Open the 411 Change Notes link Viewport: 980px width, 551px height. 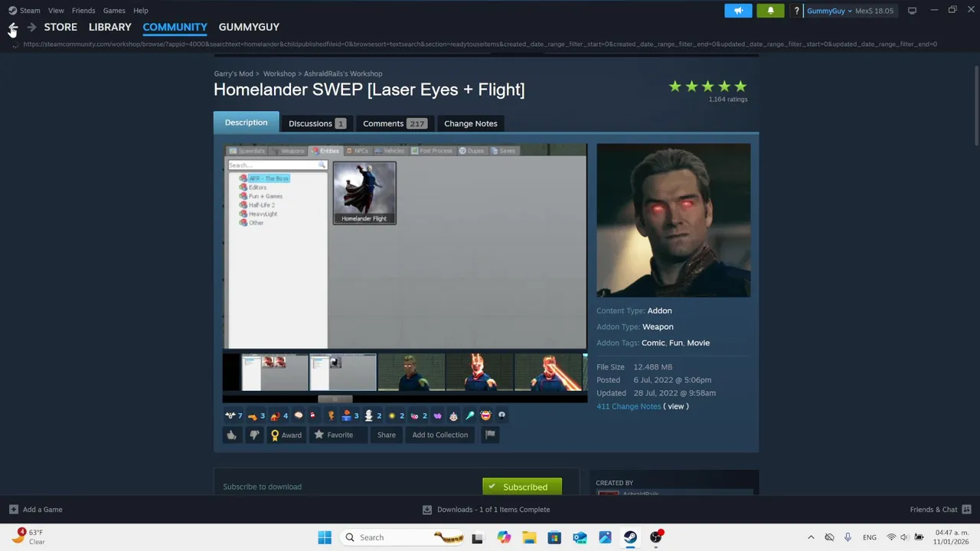tap(629, 406)
